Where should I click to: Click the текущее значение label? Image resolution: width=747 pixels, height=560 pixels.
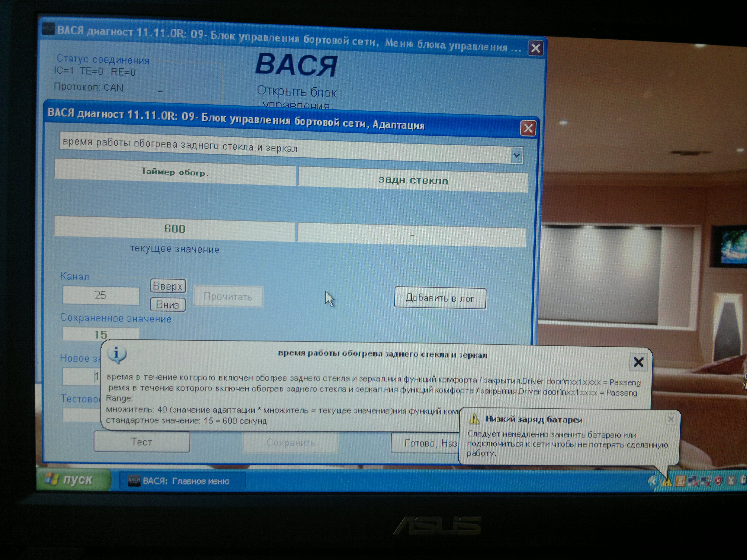175,249
